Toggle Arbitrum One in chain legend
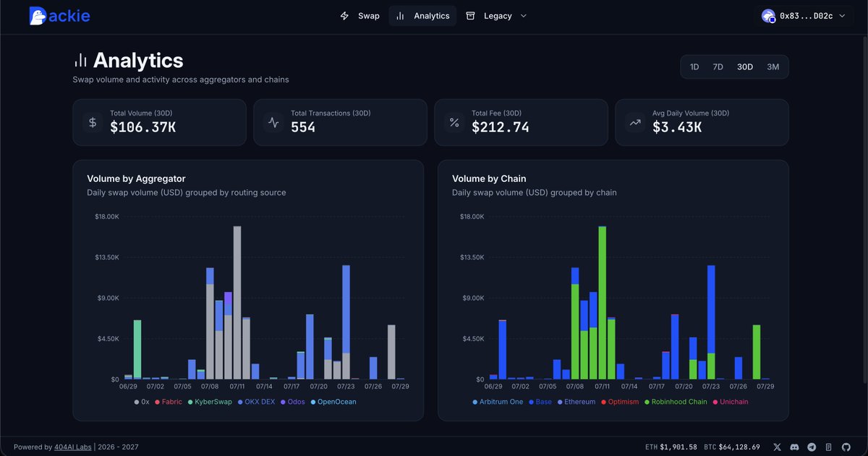868x456 pixels. (x=498, y=402)
